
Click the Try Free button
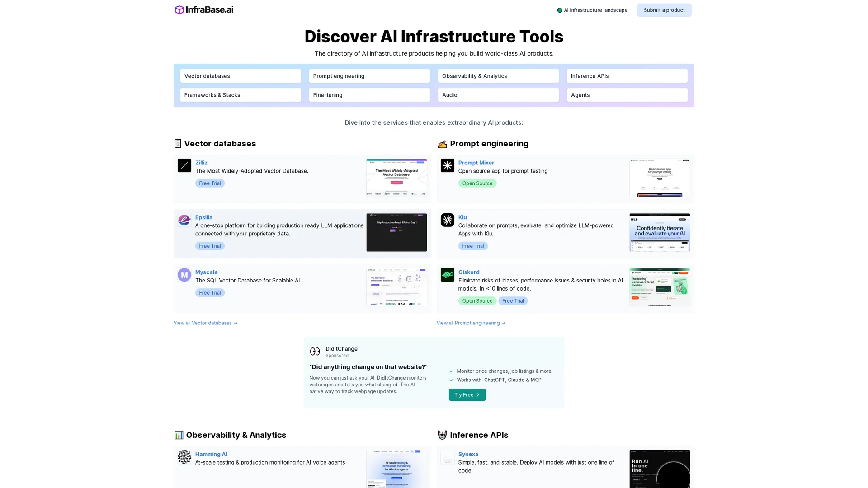(x=467, y=395)
